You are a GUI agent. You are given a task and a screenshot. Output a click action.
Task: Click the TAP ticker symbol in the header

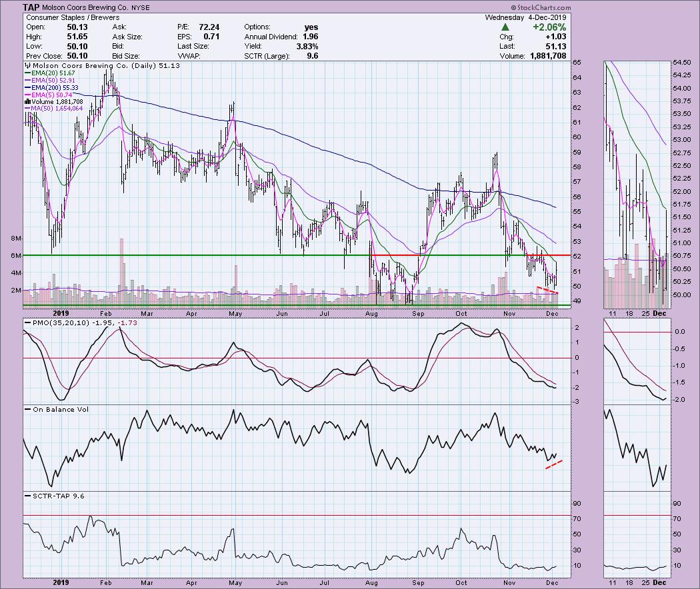31,7
